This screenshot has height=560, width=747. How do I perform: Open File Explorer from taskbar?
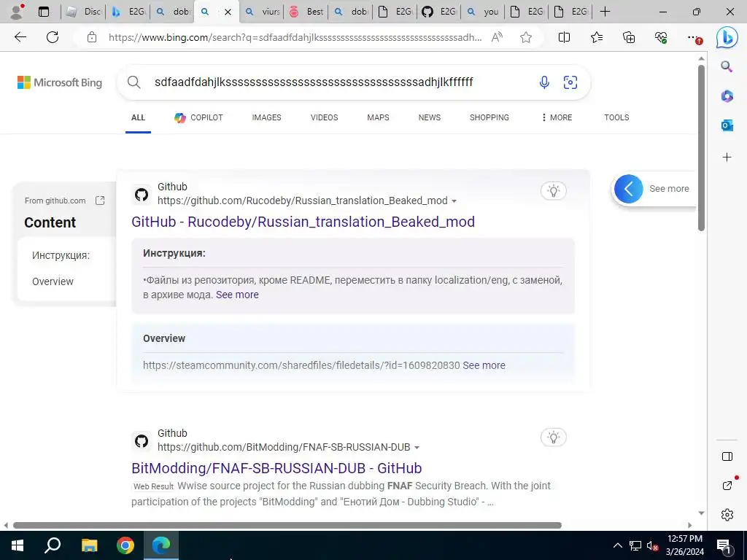click(89, 545)
